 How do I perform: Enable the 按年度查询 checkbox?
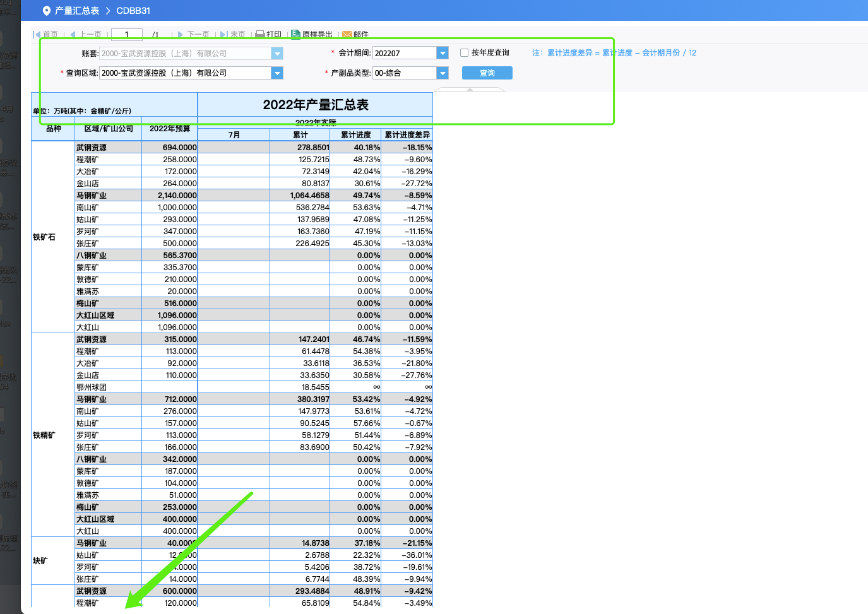tap(464, 53)
